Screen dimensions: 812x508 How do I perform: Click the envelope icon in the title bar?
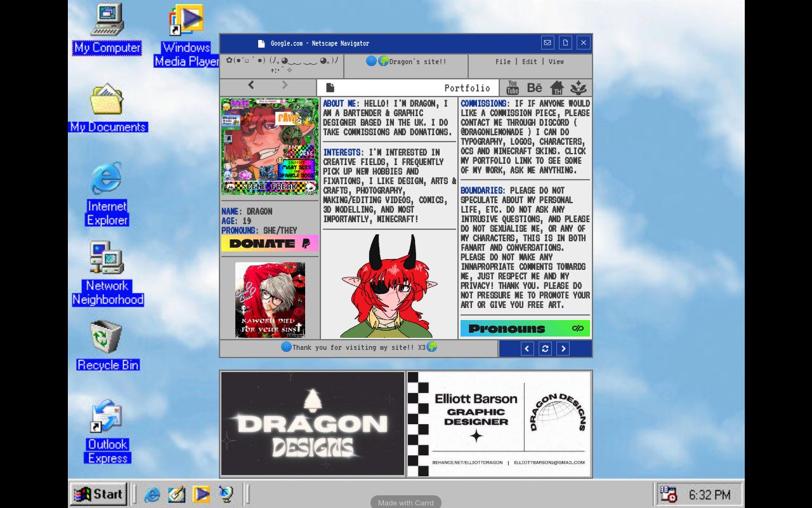(x=547, y=42)
